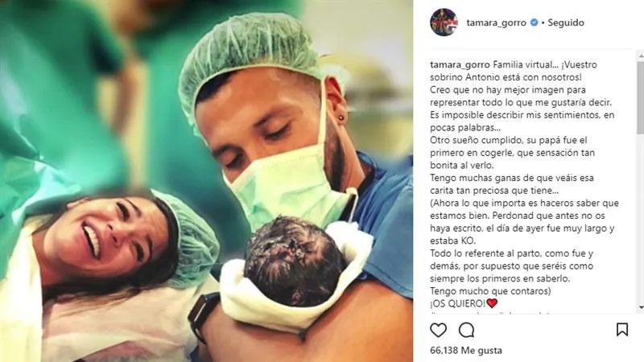
Task: Open the tamara_gorro profile avatar
Action: pos(444,23)
